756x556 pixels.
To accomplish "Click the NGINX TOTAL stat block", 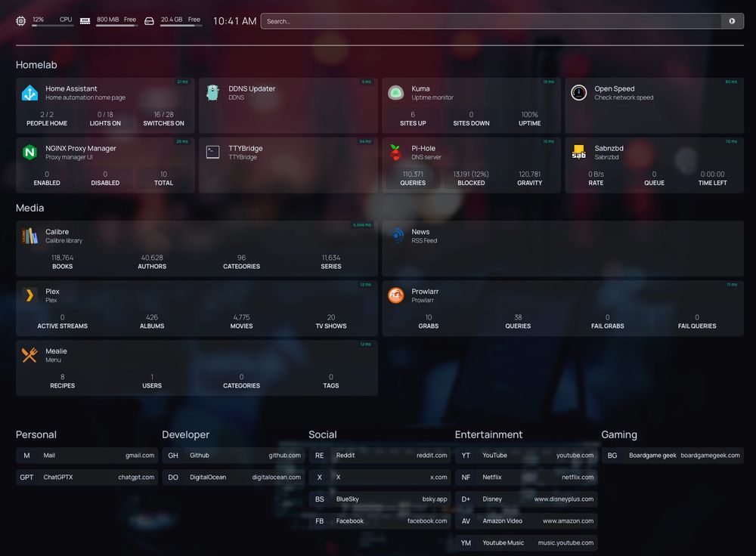I will (163, 178).
